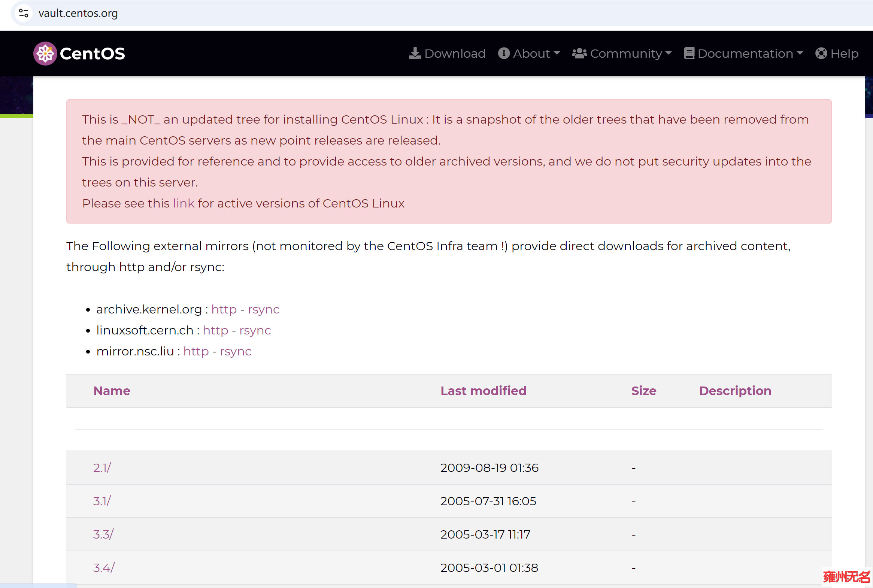Click the vault.centos.org address bar

[443, 13]
